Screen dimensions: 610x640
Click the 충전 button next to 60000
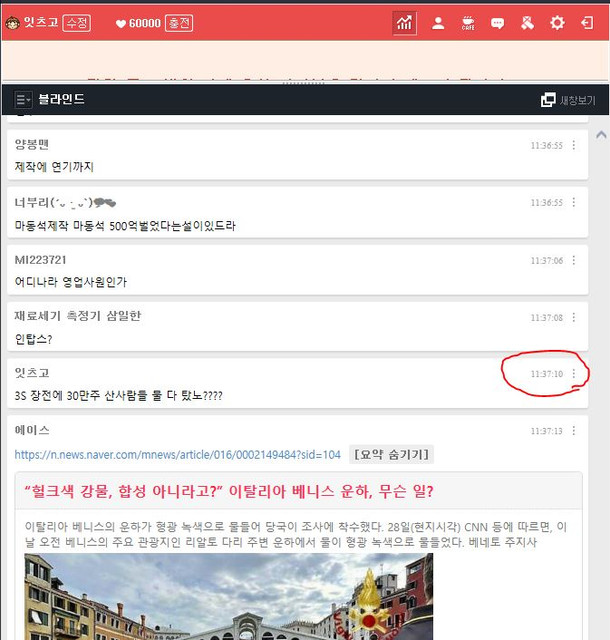pyautogui.click(x=179, y=23)
